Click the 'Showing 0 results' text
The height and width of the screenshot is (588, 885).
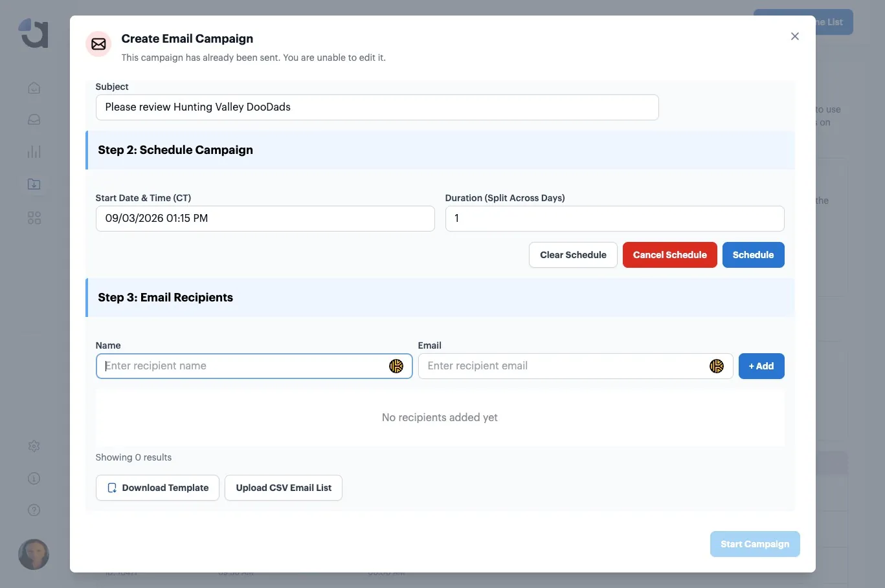(133, 457)
